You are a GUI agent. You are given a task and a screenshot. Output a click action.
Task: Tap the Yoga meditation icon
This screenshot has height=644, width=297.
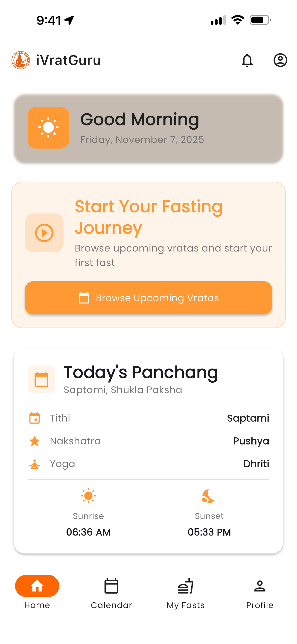coord(35,464)
